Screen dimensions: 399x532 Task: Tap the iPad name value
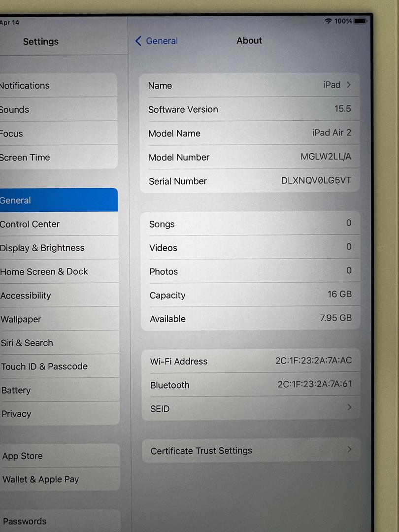pyautogui.click(x=332, y=85)
